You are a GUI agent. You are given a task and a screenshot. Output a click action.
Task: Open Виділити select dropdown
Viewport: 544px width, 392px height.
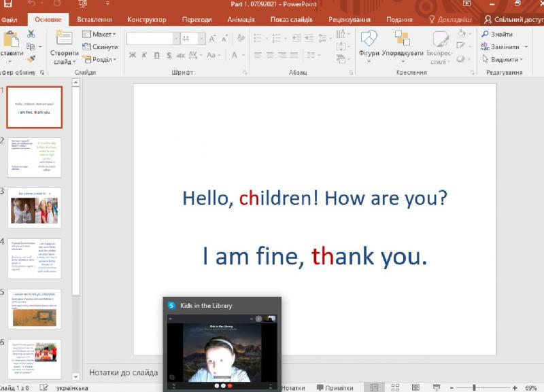[503, 59]
